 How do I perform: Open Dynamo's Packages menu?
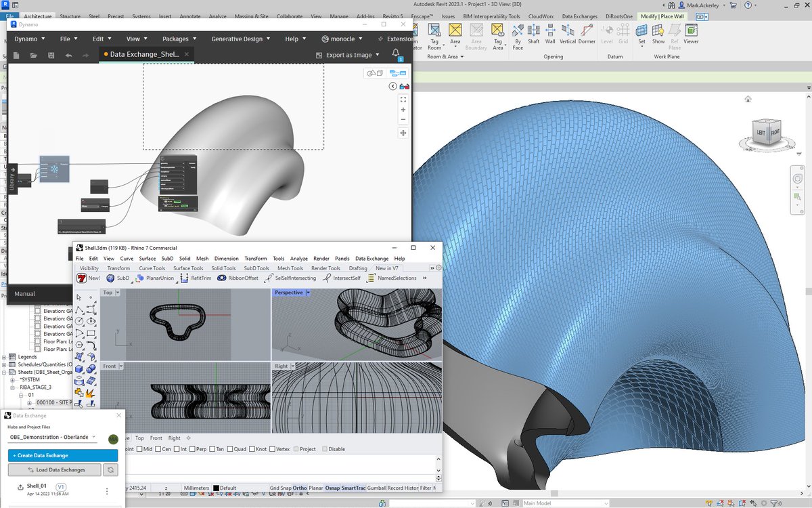179,39
